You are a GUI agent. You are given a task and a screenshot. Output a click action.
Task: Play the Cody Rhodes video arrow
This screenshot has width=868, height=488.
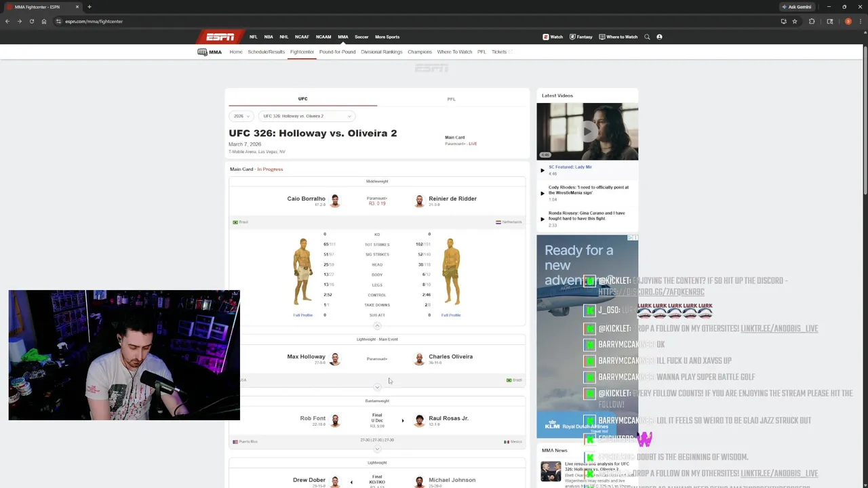[x=542, y=193]
